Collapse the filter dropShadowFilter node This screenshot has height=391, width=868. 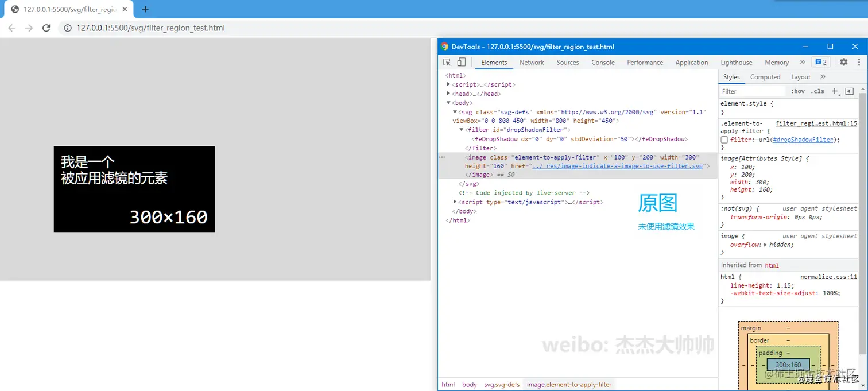pos(462,130)
